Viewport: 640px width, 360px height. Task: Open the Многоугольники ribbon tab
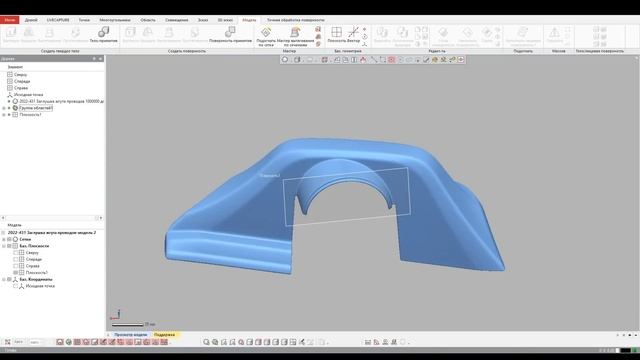pos(115,20)
